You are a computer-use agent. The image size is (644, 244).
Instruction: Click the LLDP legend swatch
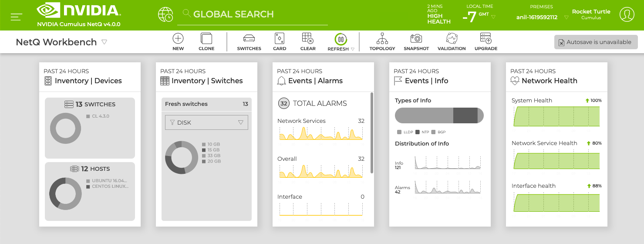click(x=399, y=132)
